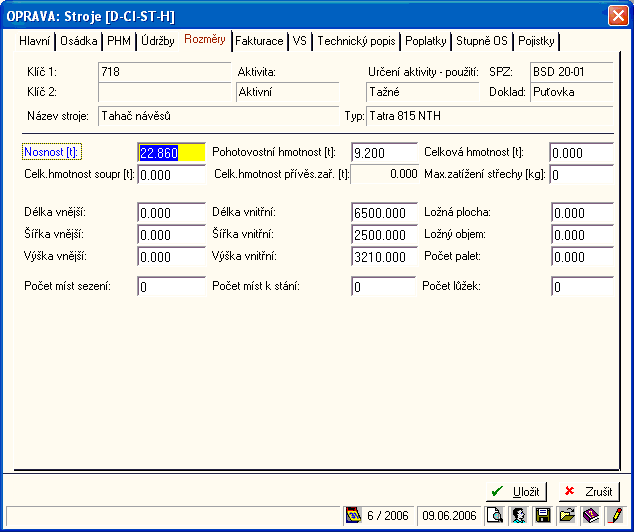Focus the Celková hmotnost [t] field
The height and width of the screenshot is (532, 634).
click(581, 153)
